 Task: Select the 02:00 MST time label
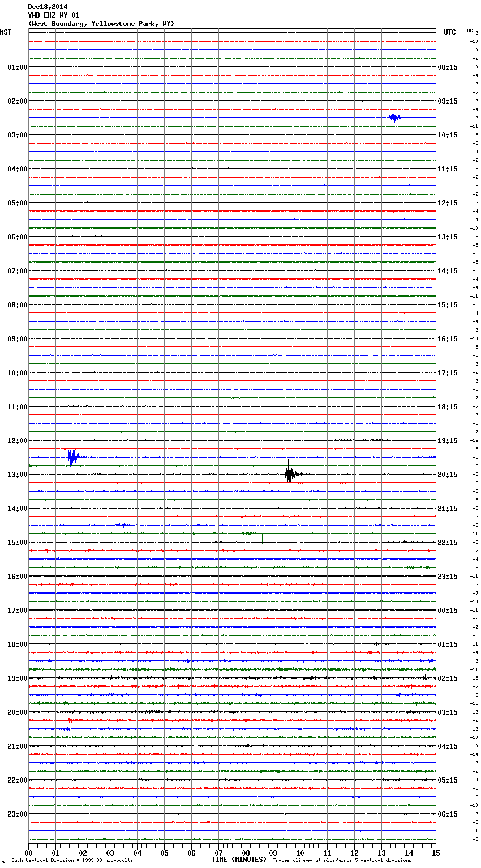pyautogui.click(x=17, y=101)
